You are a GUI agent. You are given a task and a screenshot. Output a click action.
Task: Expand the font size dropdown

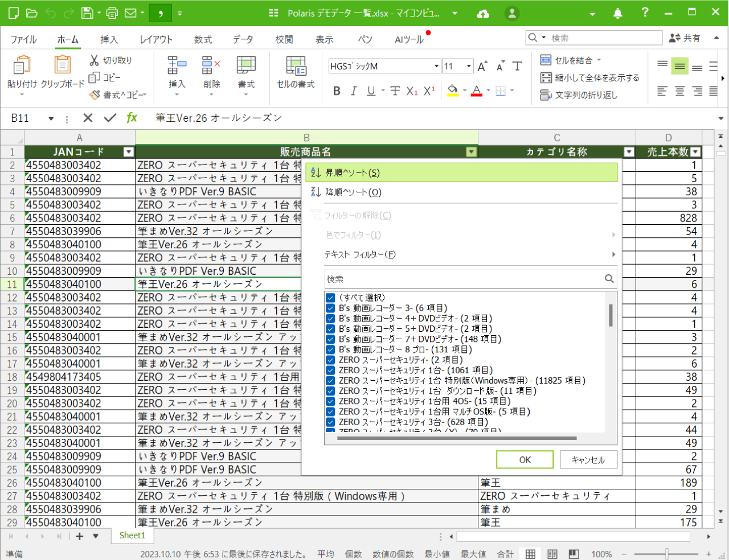pos(469,67)
